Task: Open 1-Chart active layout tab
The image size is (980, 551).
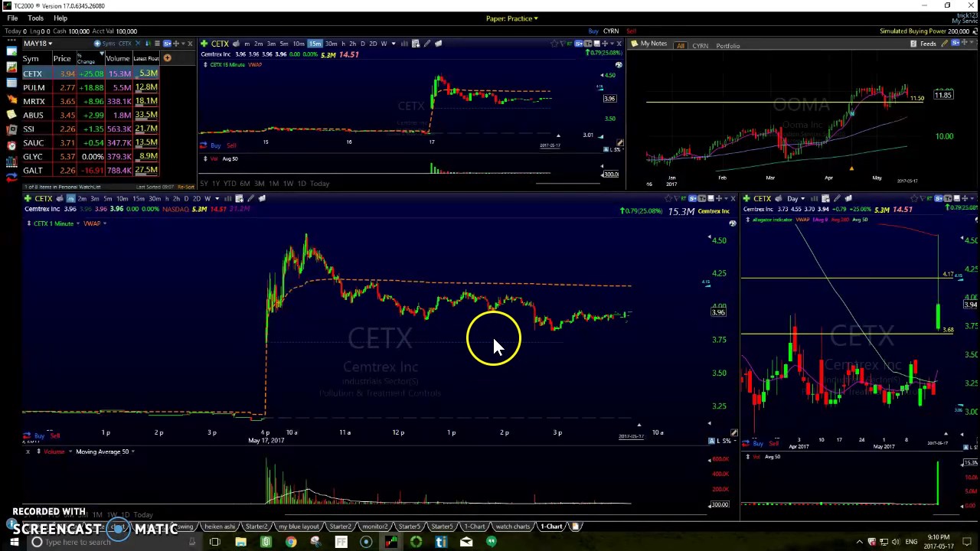Action: click(553, 527)
